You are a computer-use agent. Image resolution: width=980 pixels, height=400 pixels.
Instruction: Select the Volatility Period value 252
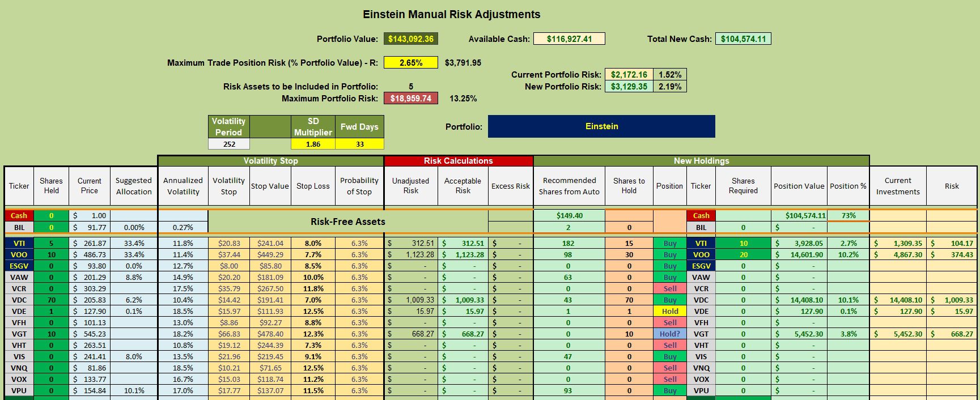click(x=229, y=144)
